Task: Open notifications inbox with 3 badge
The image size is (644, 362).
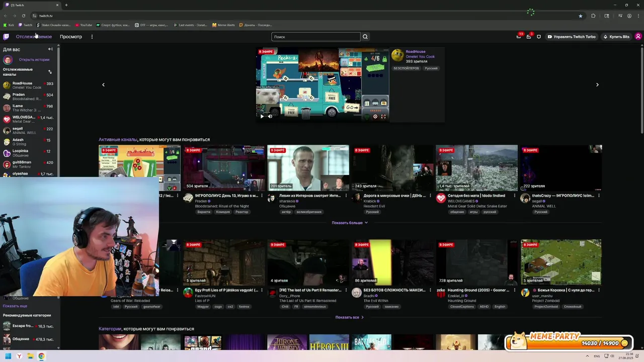Action: pos(529,37)
